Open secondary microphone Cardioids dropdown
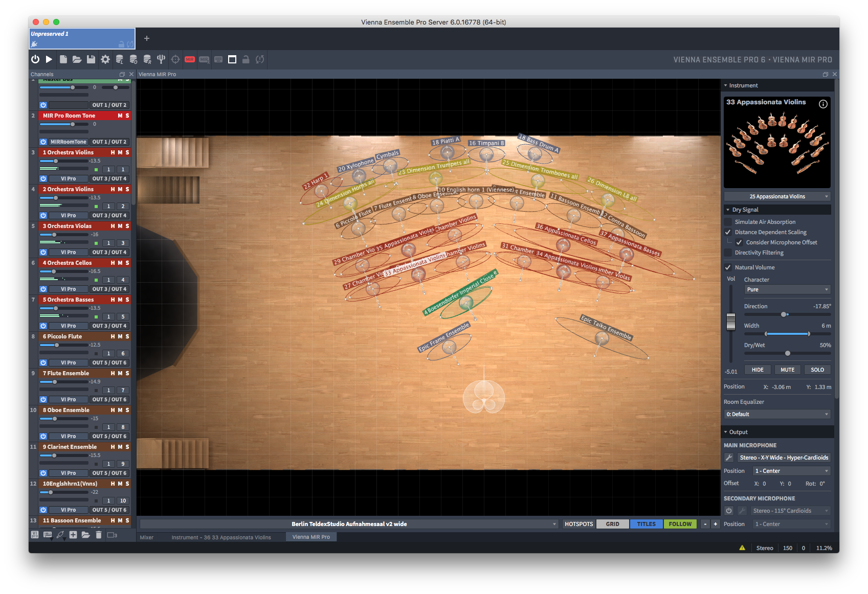 (790, 511)
